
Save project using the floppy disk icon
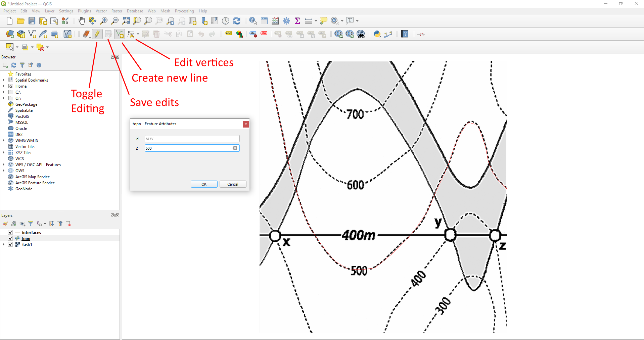click(32, 21)
